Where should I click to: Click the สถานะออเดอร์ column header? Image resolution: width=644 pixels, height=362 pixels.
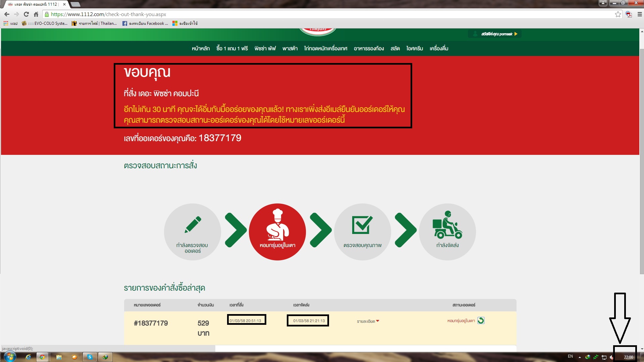[464, 305]
